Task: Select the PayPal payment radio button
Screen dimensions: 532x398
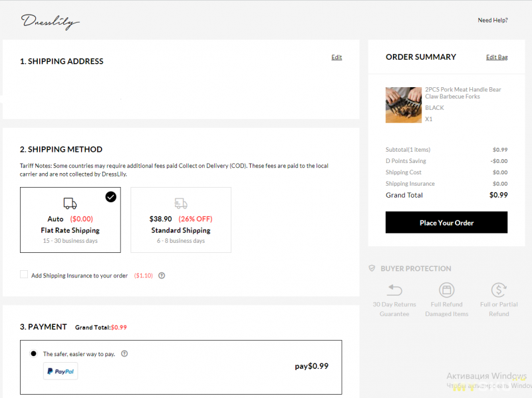Action: point(33,353)
